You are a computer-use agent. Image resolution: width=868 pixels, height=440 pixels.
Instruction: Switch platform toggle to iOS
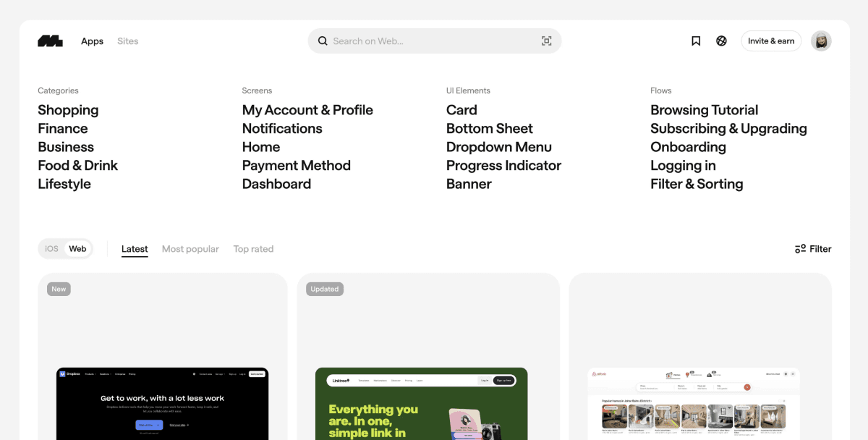[51, 249]
